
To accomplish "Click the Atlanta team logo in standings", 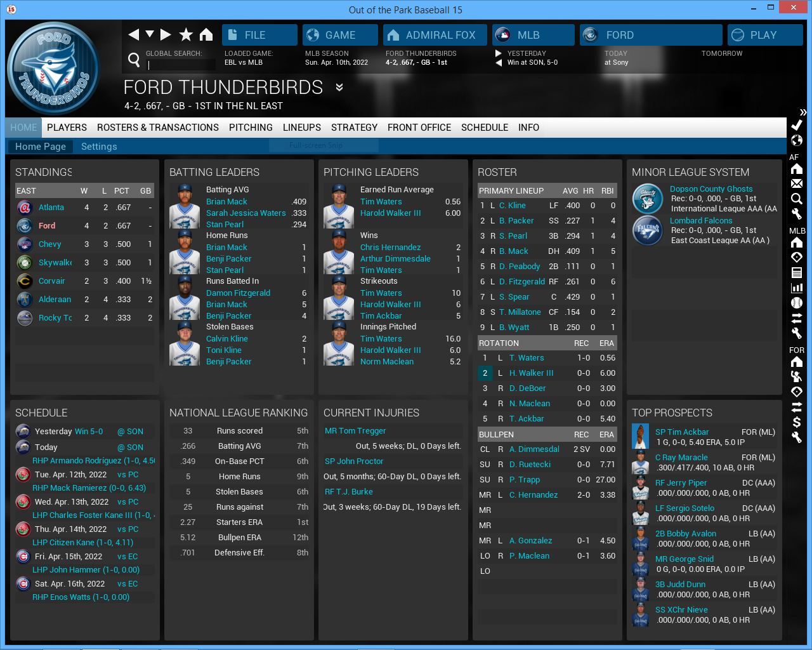I will 25,208.
